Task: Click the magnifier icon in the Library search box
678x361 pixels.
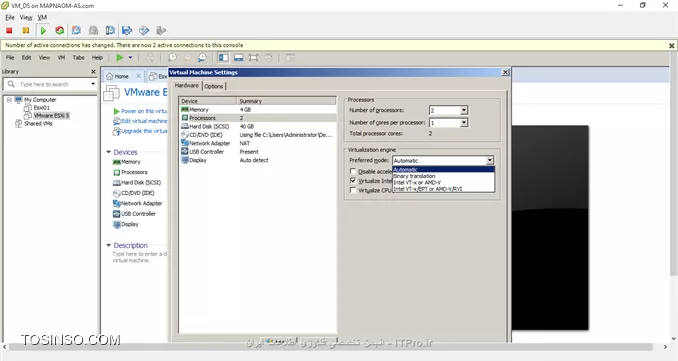Action: tap(11, 84)
